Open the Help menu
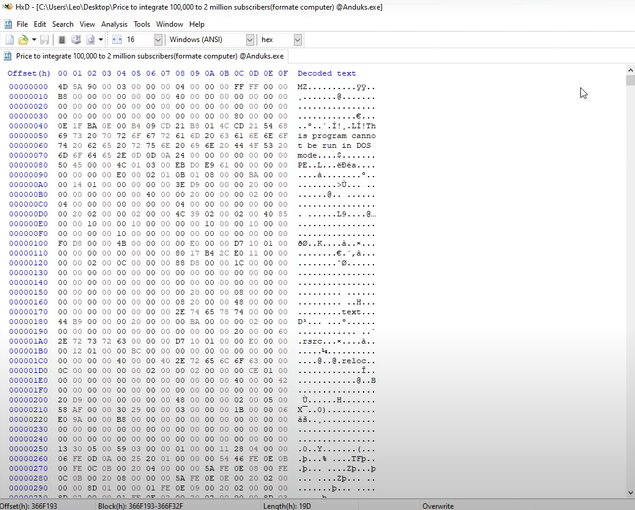The width and height of the screenshot is (635, 510). [x=197, y=24]
